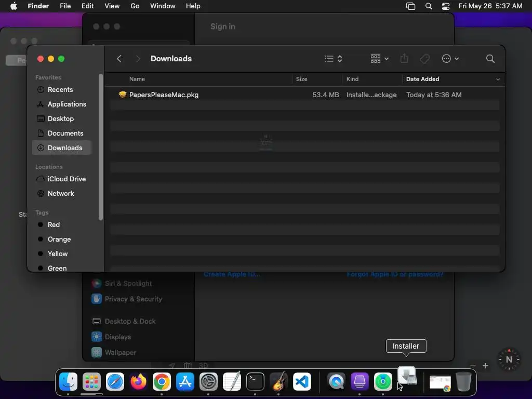The height and width of the screenshot is (399, 532).
Task: Open the Group By dropdown
Action: [x=379, y=59]
